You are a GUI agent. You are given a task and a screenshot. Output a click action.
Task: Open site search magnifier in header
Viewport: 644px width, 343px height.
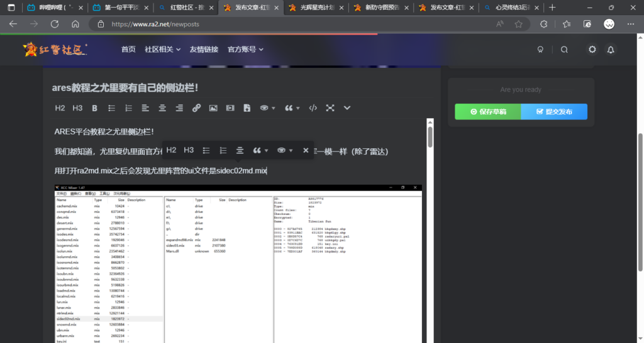[564, 50]
